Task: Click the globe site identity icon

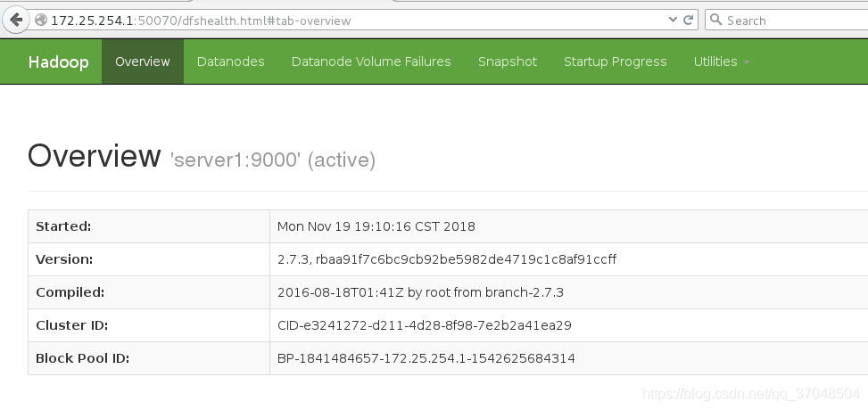Action: (x=40, y=20)
